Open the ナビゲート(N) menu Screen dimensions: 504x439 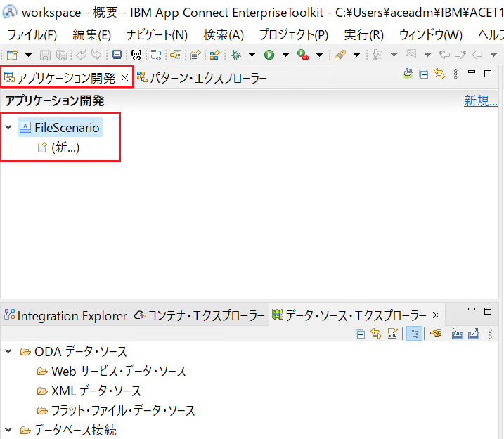157,34
